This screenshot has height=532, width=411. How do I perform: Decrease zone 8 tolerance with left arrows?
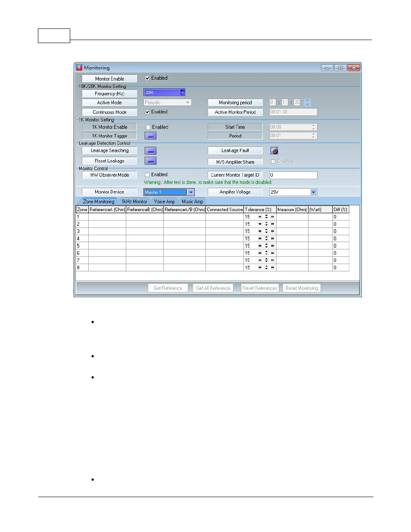tap(260, 268)
